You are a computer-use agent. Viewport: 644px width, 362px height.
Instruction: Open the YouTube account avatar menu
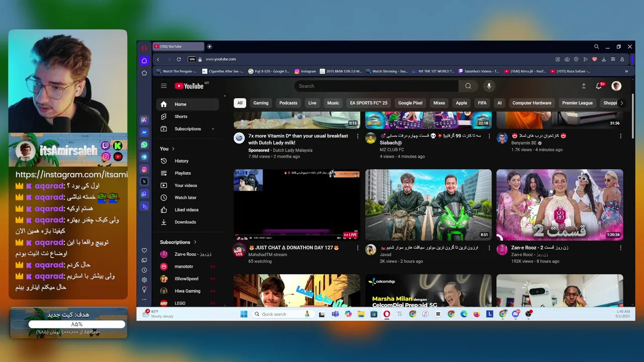click(x=616, y=86)
